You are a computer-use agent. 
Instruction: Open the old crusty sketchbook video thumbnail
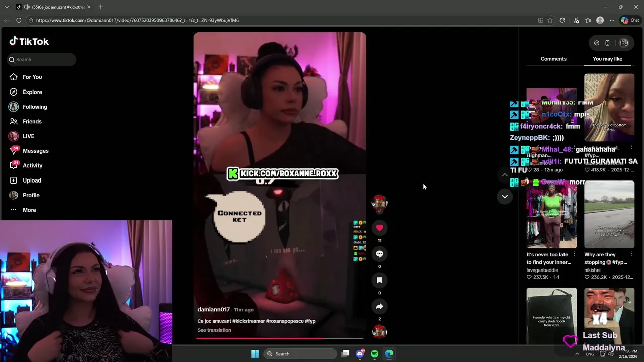click(551, 316)
